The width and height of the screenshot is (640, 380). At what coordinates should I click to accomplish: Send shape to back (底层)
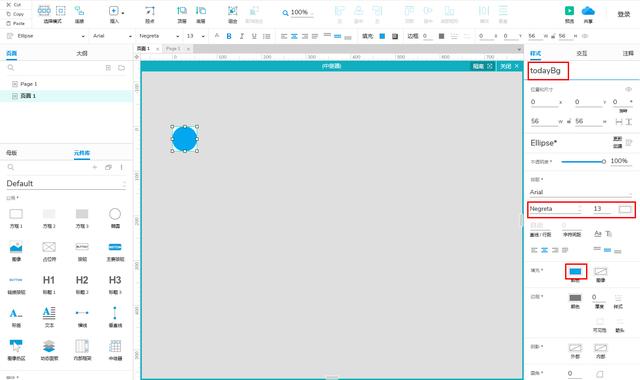[201, 11]
